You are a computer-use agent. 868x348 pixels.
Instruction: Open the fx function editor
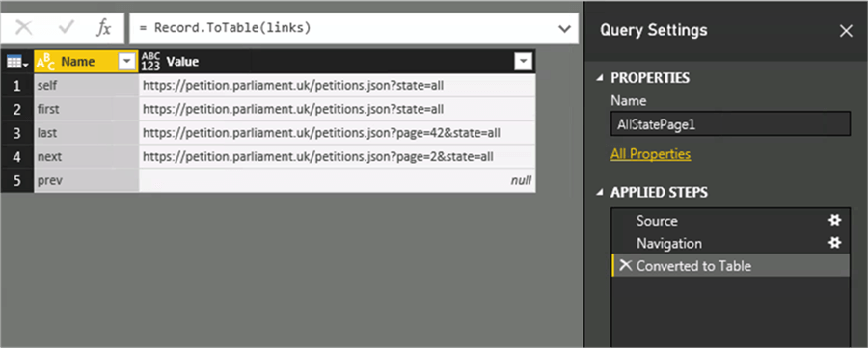click(103, 28)
